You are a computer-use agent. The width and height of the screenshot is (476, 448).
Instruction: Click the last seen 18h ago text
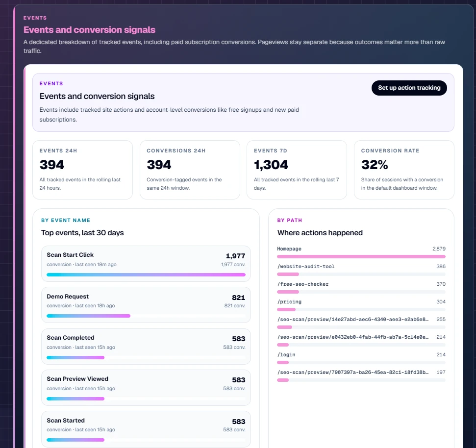click(95, 306)
